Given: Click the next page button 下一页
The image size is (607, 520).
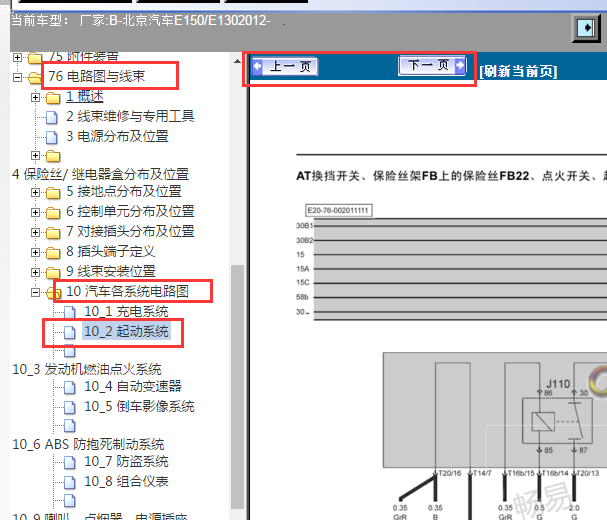Looking at the screenshot, I should pyautogui.click(x=432, y=65).
